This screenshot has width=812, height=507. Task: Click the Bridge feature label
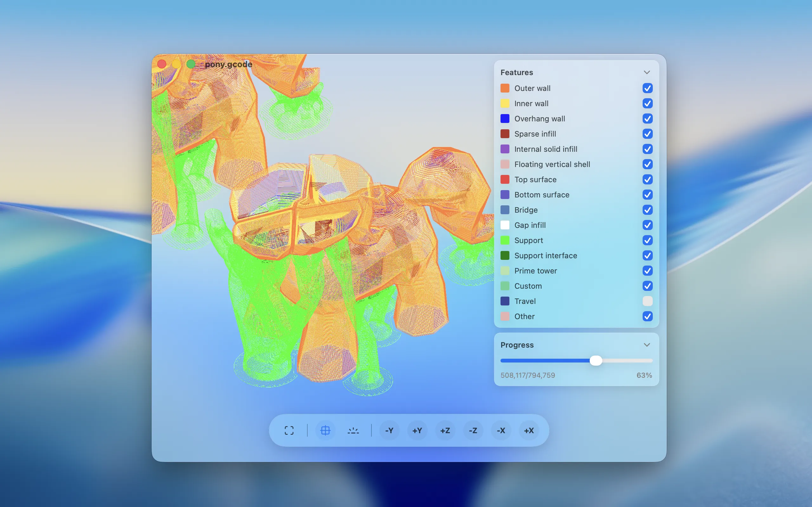coord(526,210)
